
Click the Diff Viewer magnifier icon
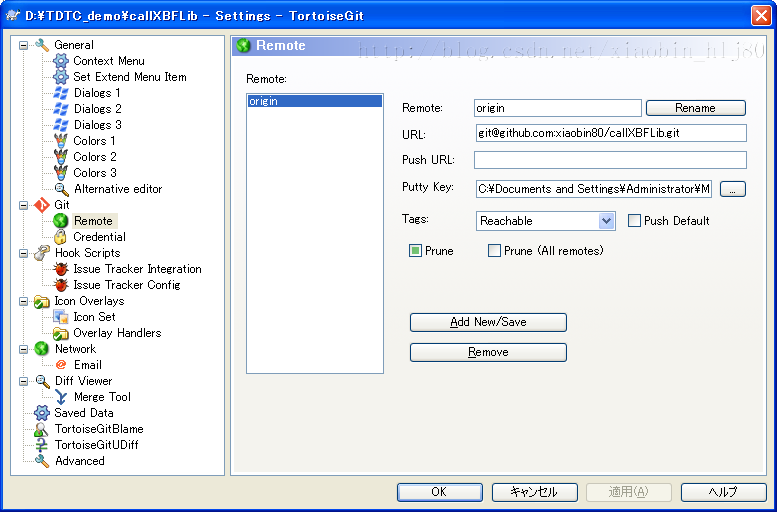[x=43, y=381]
